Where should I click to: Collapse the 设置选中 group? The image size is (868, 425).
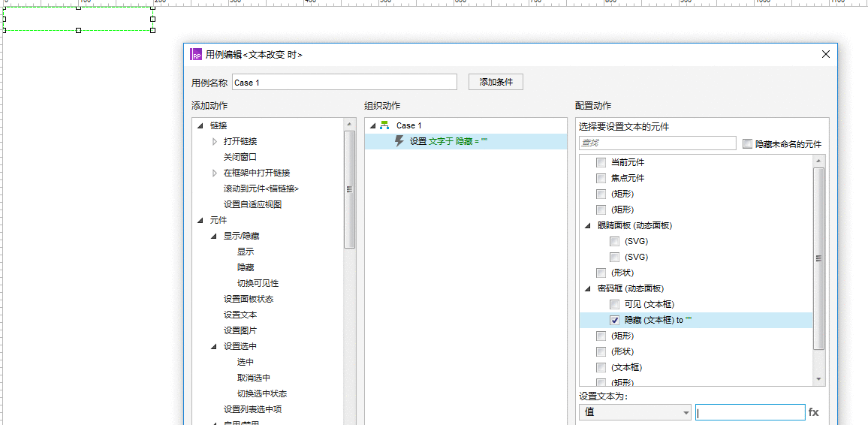point(214,346)
